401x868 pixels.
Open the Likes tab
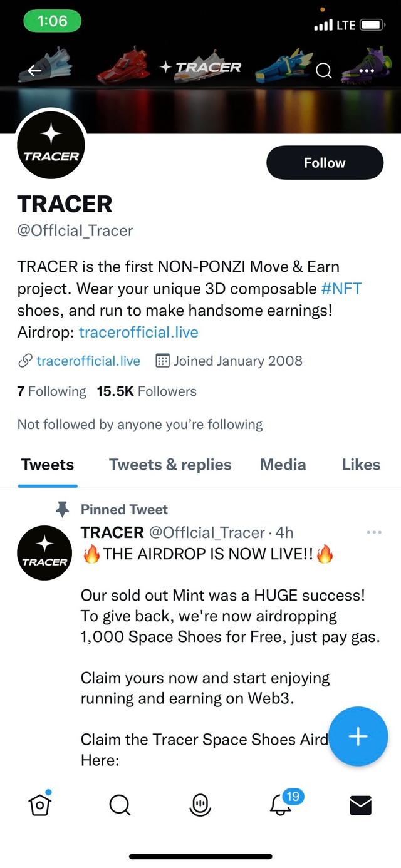(x=361, y=465)
